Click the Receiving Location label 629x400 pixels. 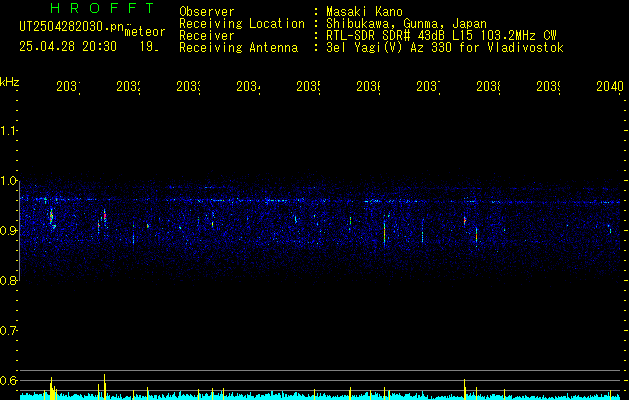(242, 24)
